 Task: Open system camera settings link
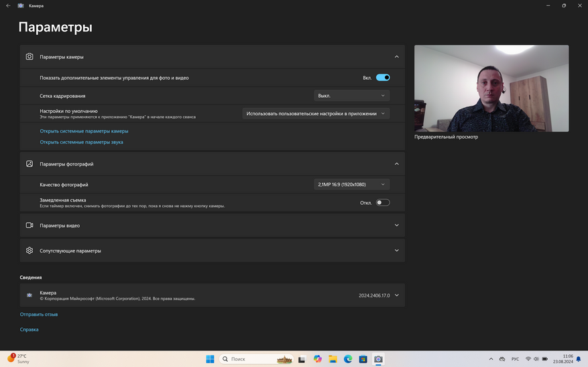tap(84, 131)
